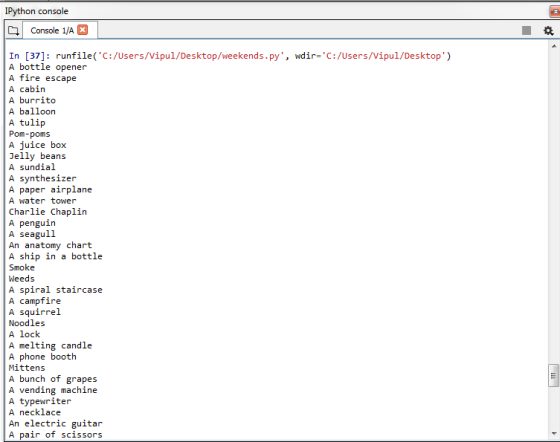
Task: Click the 'A water tower' output line
Action: point(42,201)
